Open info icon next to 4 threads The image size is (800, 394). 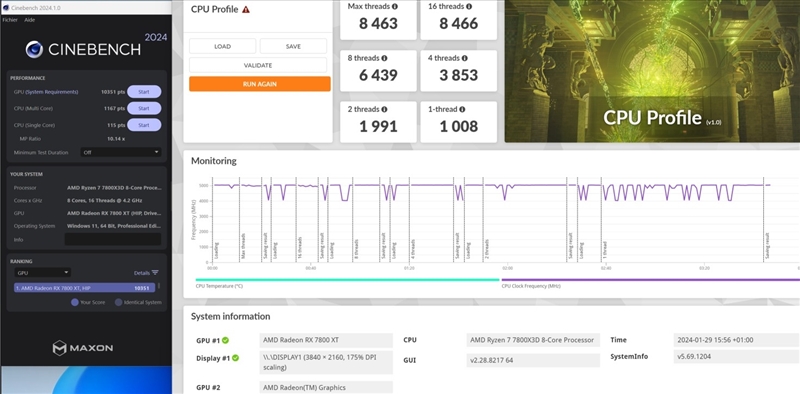pos(465,58)
